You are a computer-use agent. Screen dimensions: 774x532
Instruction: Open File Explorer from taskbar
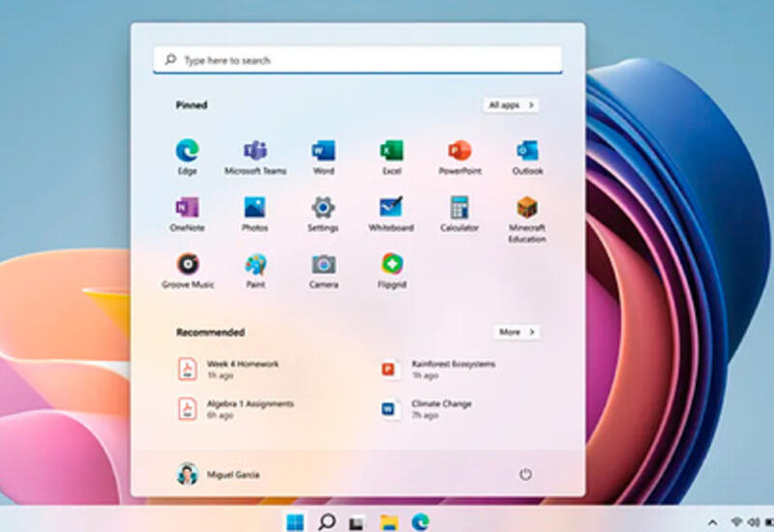(389, 522)
